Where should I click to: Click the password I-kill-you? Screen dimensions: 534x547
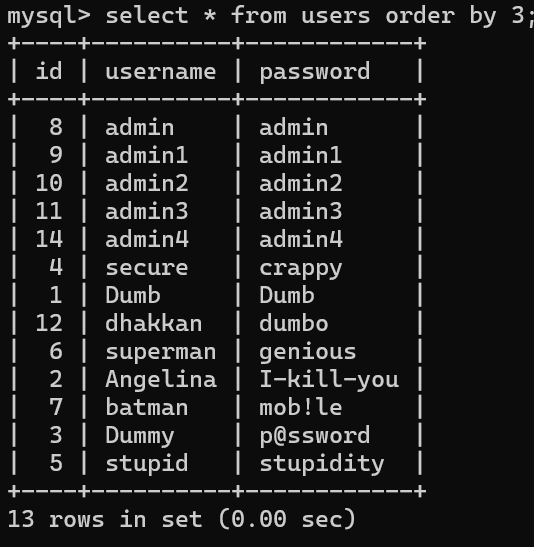pyautogui.click(x=329, y=380)
